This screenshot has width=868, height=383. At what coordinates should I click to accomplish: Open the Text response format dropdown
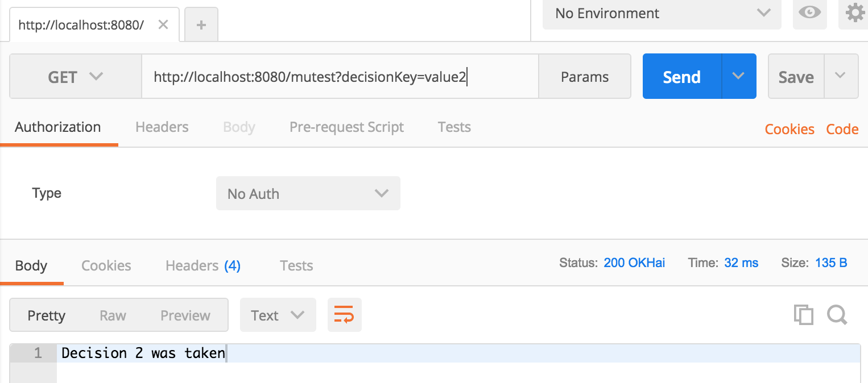pos(278,315)
